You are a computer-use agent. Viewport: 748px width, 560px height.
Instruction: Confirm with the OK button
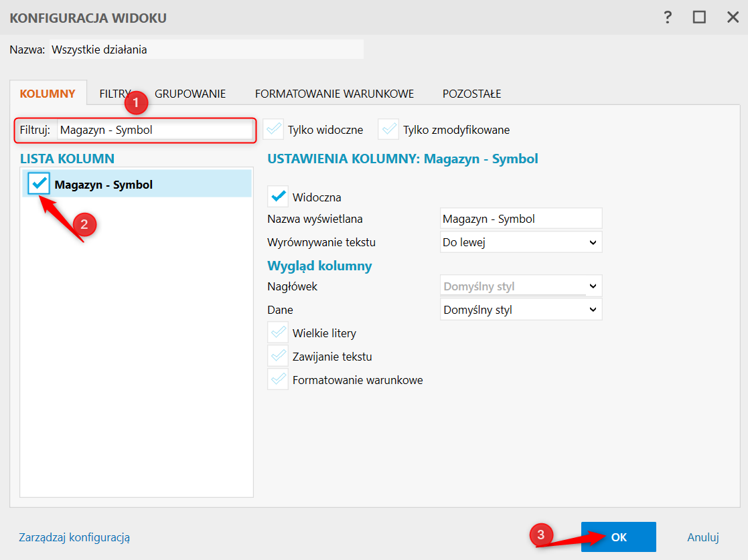618,537
